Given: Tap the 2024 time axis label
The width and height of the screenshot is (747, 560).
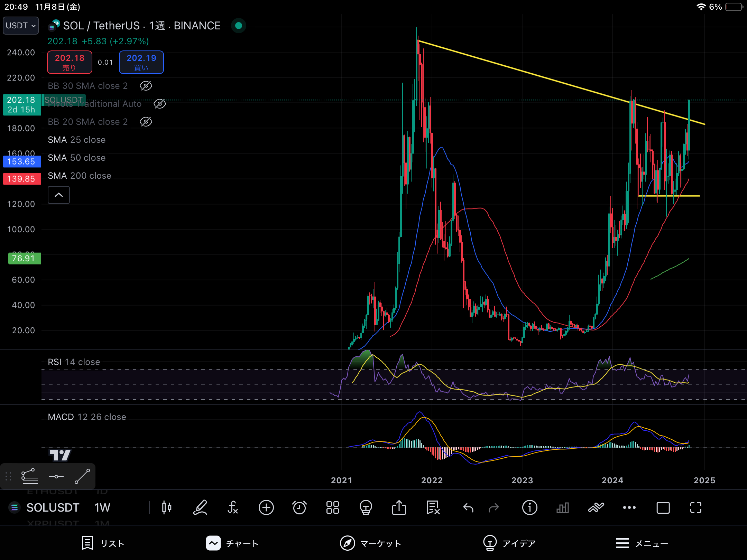Looking at the screenshot, I should point(612,480).
